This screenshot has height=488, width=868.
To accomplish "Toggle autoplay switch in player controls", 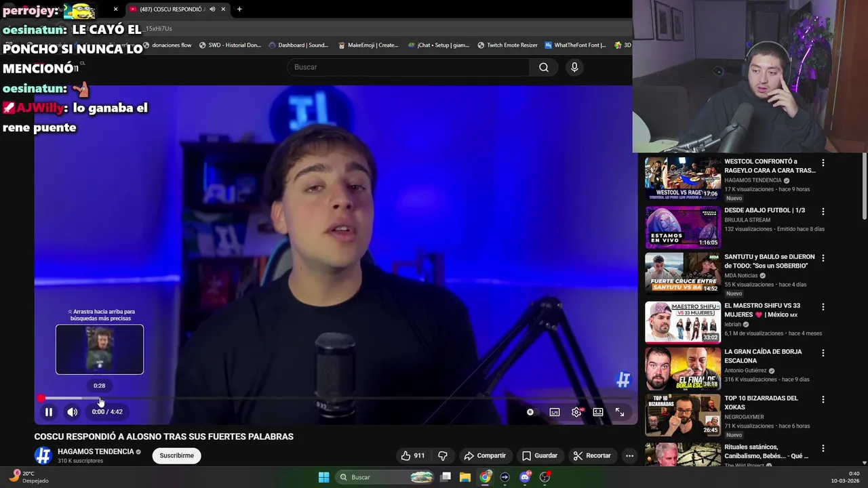I will pos(530,411).
